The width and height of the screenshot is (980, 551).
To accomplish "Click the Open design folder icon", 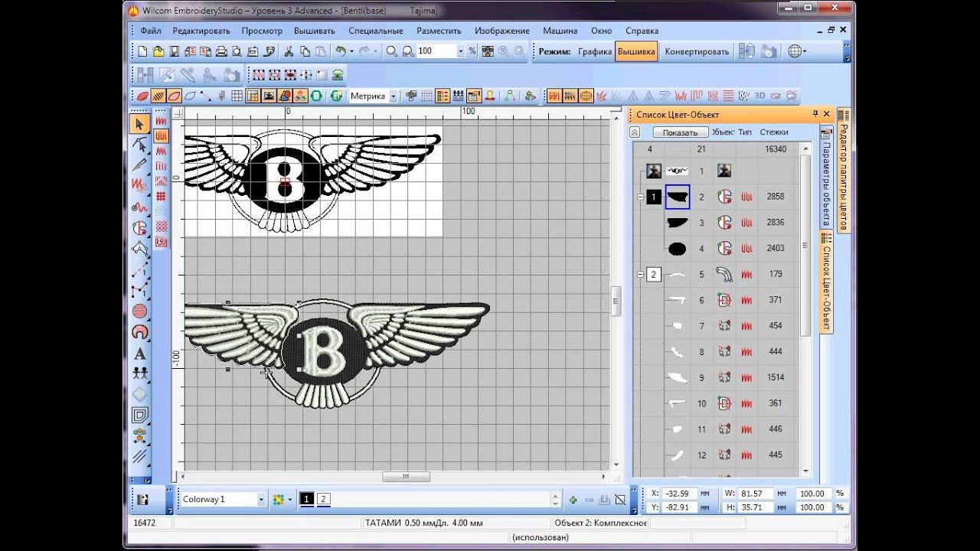I will click(x=157, y=51).
